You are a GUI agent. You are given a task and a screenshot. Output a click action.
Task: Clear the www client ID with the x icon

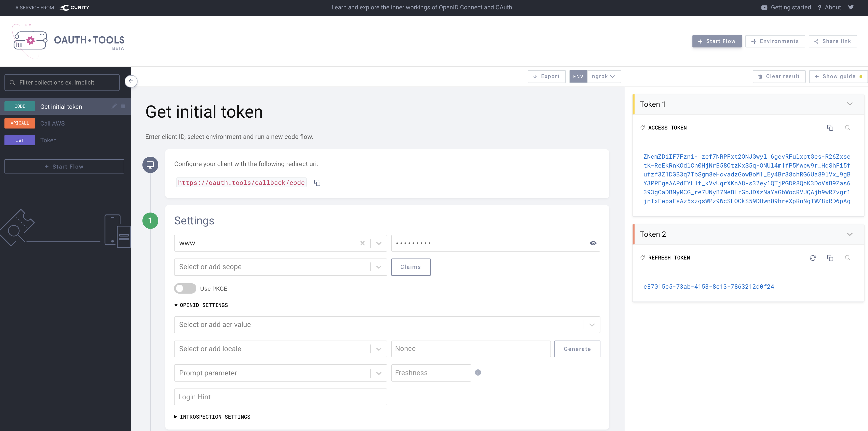tap(363, 243)
